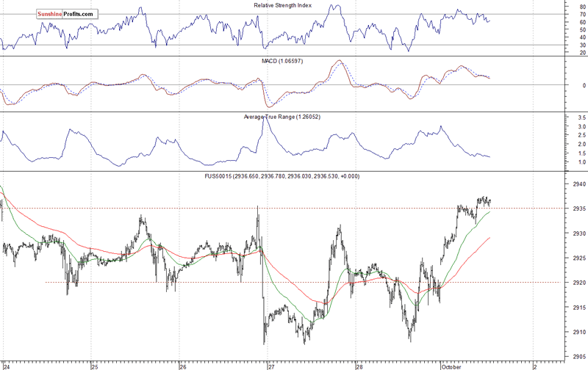Screen dimensions: 588x370
Task: Click the 2 date label at far right of the time axis
Action: pos(535,365)
